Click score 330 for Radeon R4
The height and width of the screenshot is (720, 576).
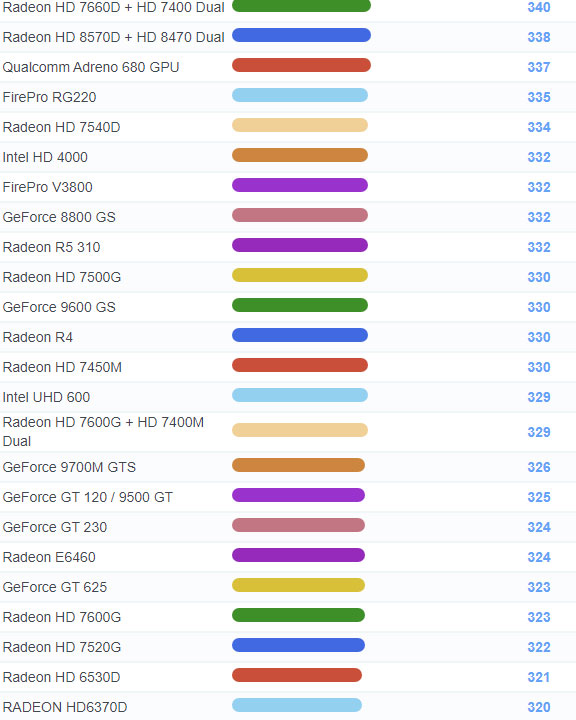tap(539, 337)
